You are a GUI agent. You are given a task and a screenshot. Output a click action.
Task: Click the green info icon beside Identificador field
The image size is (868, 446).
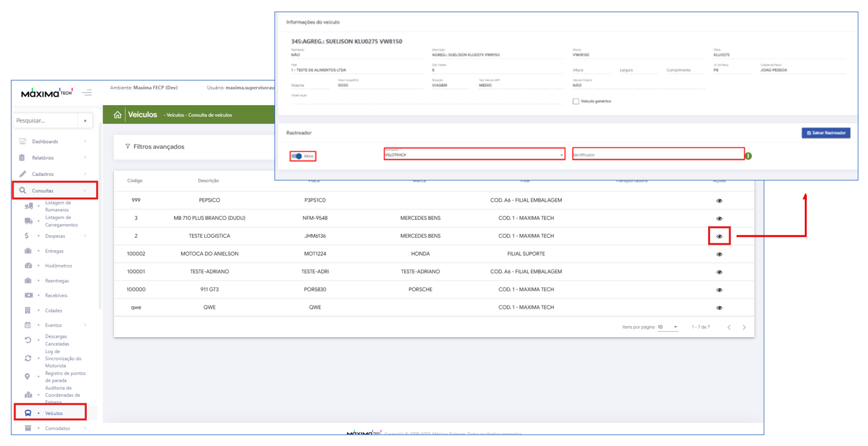(748, 156)
